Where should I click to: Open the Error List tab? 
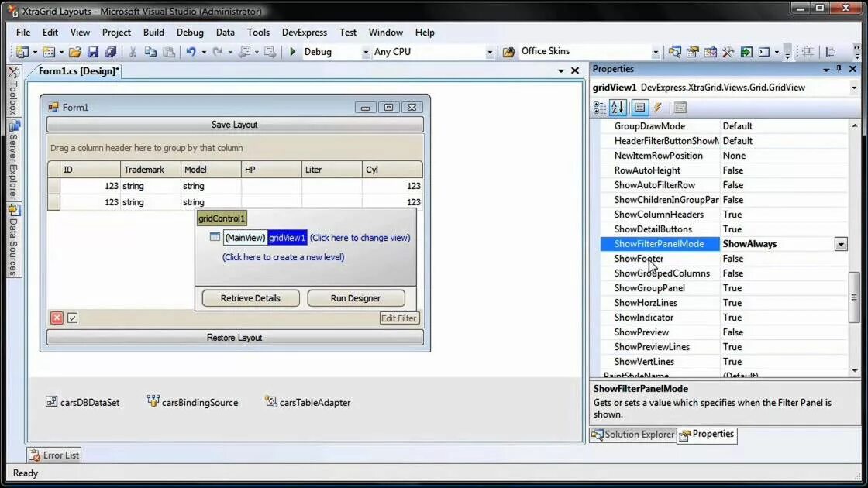point(53,455)
